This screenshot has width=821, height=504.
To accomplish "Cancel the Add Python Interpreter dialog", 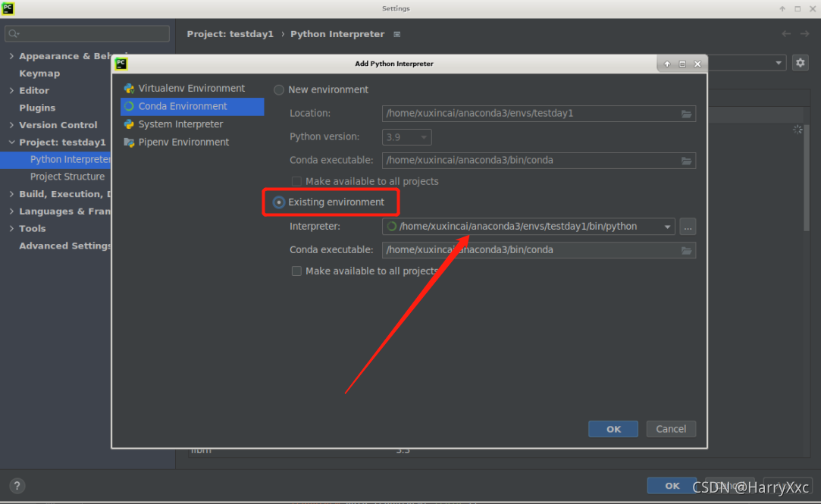I will [x=671, y=429].
